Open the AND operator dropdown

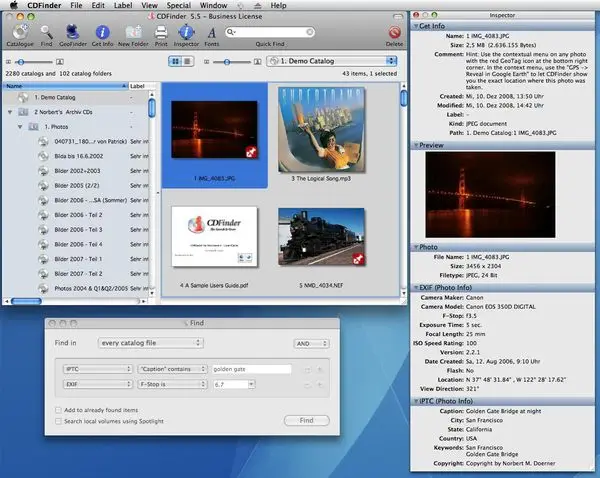click(x=311, y=344)
